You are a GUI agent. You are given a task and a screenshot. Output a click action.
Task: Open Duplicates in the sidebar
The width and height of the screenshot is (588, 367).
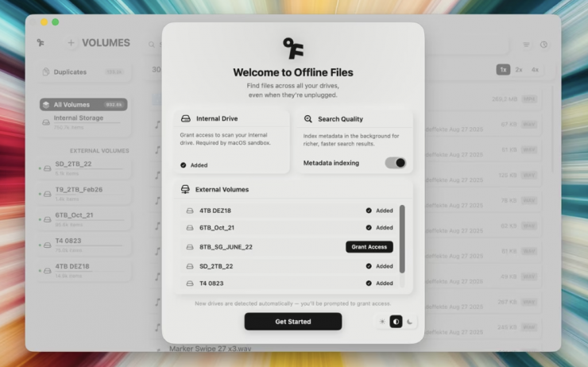click(x=70, y=71)
